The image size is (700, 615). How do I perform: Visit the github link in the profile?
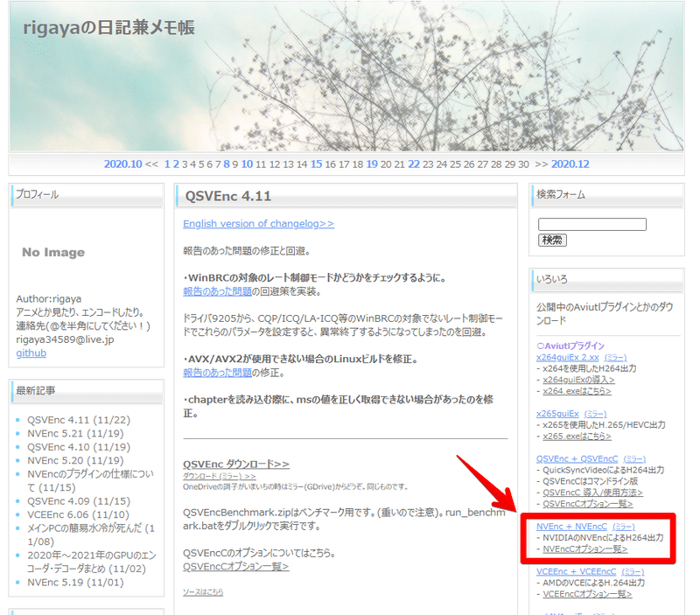tap(30, 353)
